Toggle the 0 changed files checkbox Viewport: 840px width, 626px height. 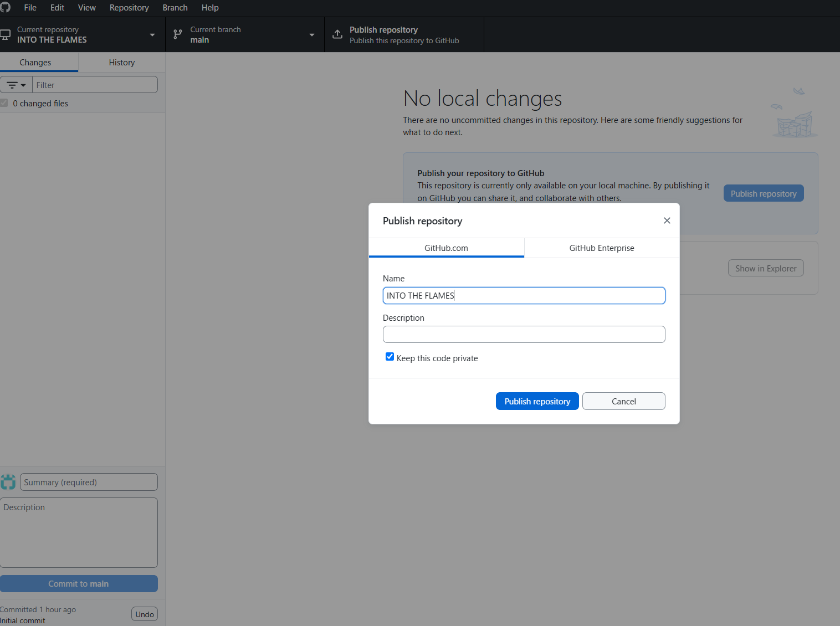[x=4, y=103]
